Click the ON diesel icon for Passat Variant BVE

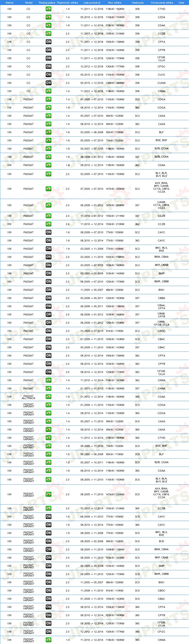pyautogui.click(x=49, y=541)
